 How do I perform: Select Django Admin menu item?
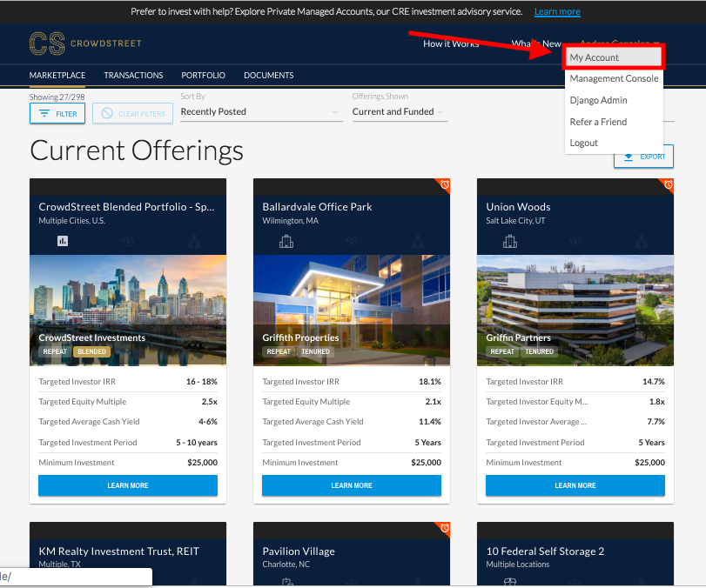point(614,100)
